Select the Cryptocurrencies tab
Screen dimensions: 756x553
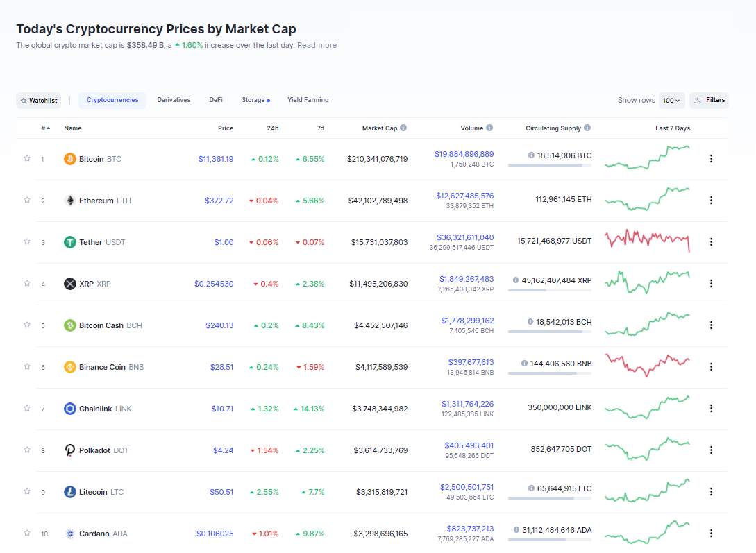[x=112, y=100]
